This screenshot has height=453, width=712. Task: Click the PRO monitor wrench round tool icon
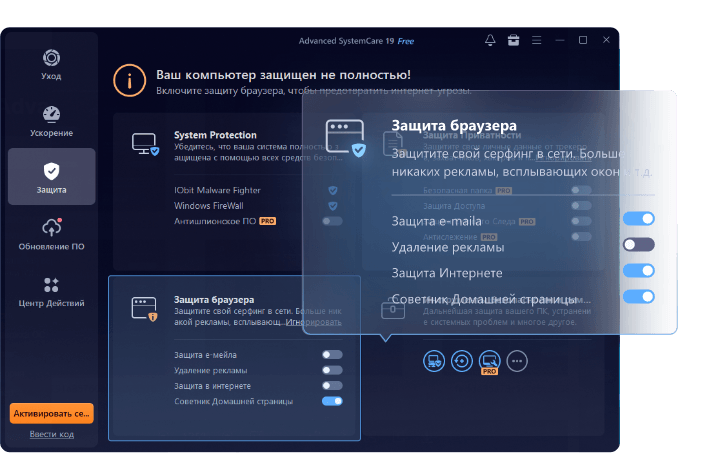(490, 362)
